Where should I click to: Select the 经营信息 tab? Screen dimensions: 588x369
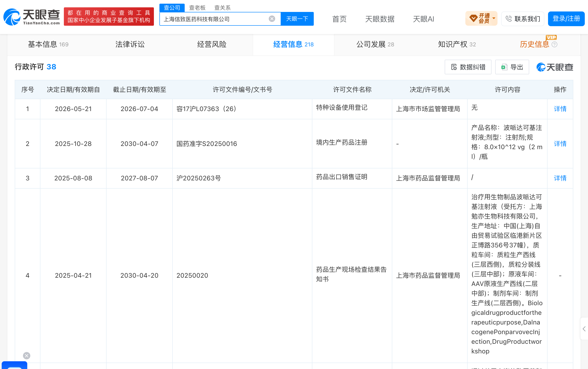tap(293, 44)
